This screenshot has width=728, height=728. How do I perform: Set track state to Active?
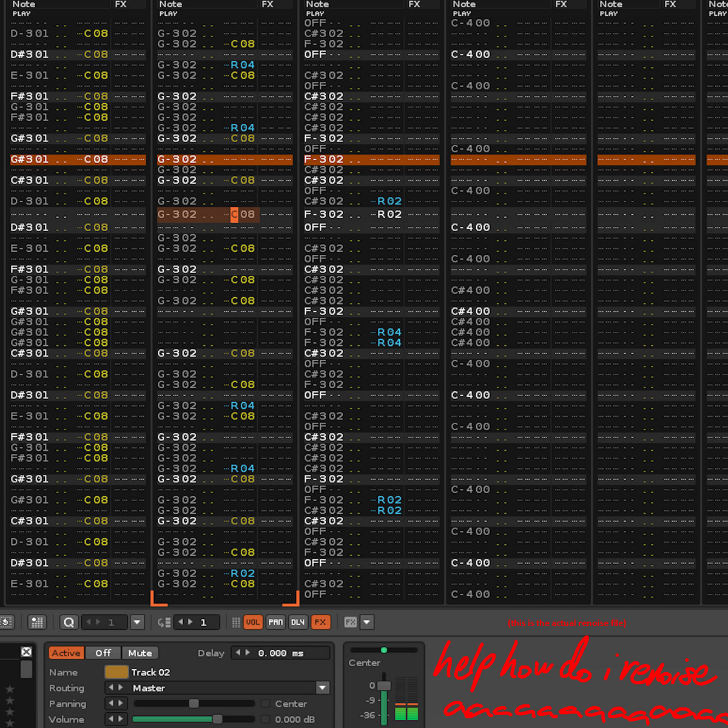66,653
